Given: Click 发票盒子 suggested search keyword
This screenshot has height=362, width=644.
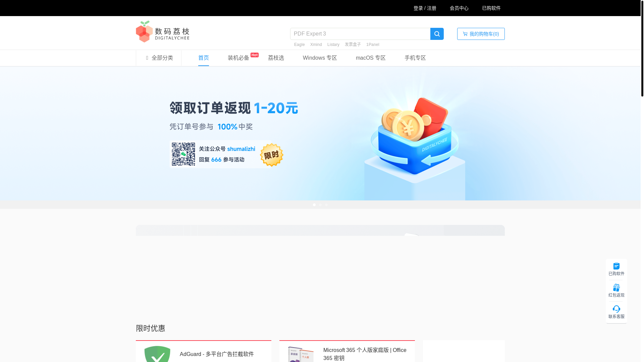Looking at the screenshot, I should click(x=353, y=45).
